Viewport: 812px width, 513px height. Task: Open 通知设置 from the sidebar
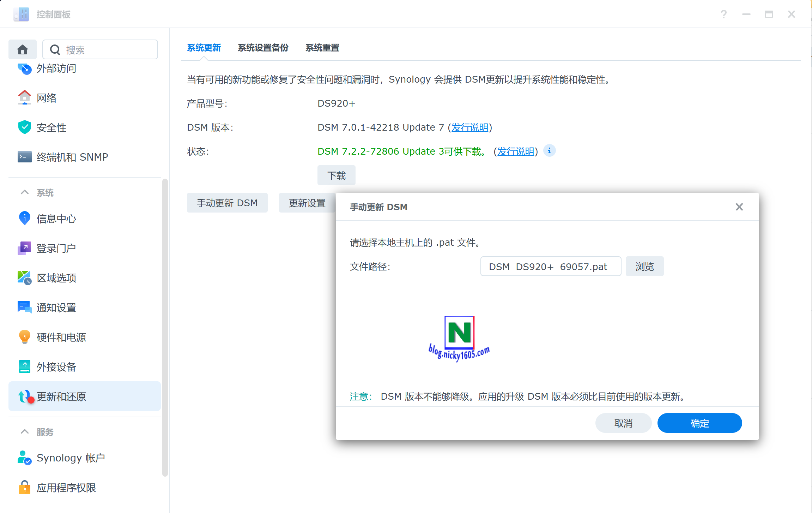(56, 308)
